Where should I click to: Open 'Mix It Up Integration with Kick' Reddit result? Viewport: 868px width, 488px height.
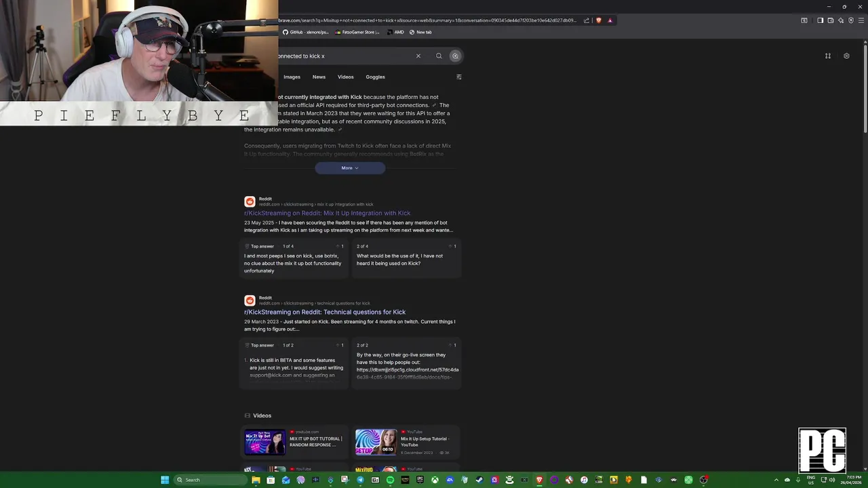point(327,213)
